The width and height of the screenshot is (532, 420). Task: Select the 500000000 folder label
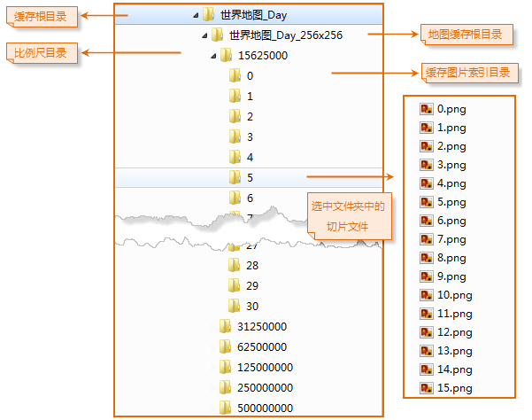[265, 408]
